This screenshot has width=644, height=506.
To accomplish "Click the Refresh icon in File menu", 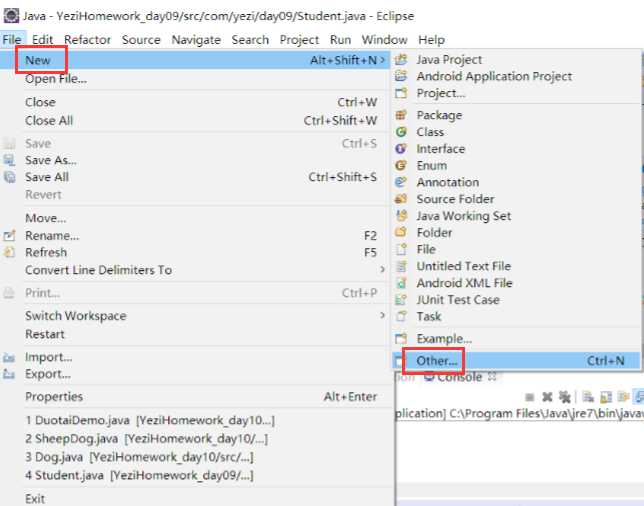I will click(x=9, y=252).
